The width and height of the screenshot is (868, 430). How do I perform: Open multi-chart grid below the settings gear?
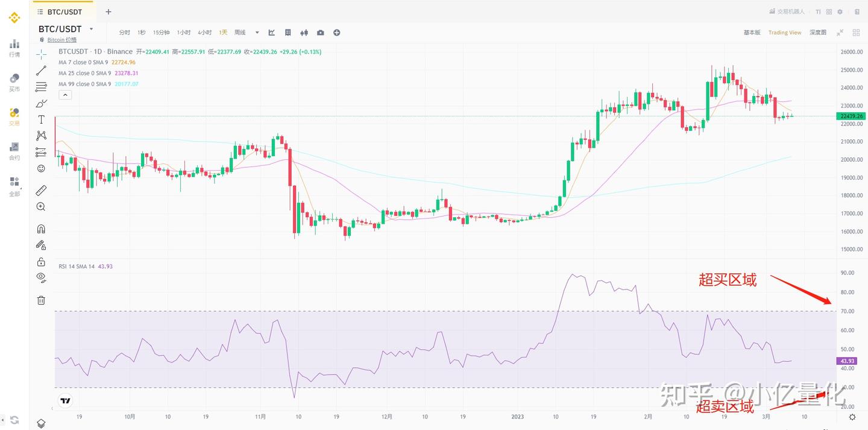point(856,33)
